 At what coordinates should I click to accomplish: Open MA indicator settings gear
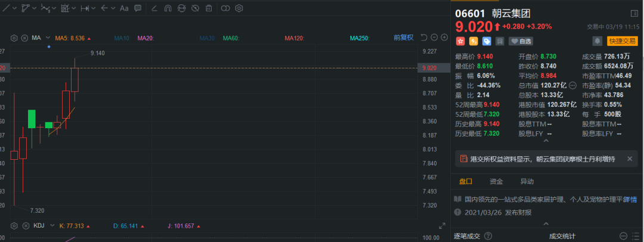[x=14, y=38]
